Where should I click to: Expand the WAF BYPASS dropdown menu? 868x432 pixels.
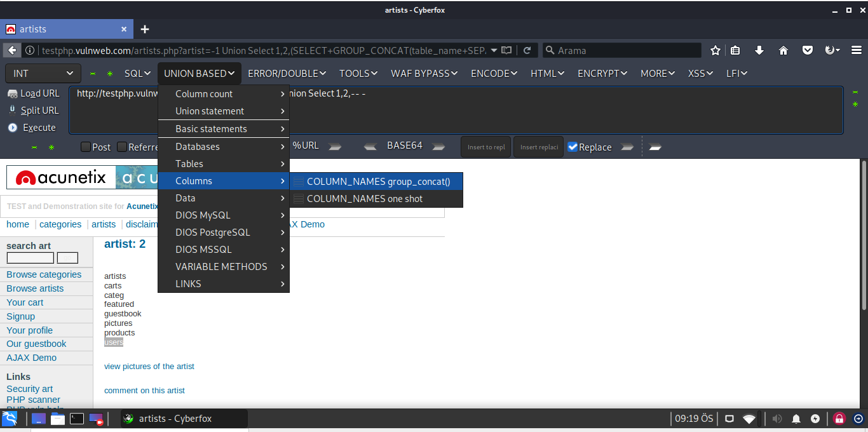point(424,74)
